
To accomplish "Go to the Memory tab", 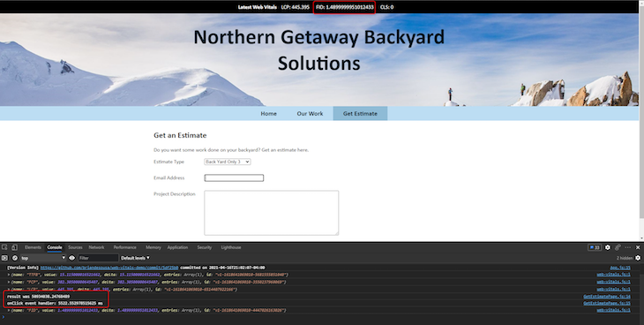I will tap(154, 247).
